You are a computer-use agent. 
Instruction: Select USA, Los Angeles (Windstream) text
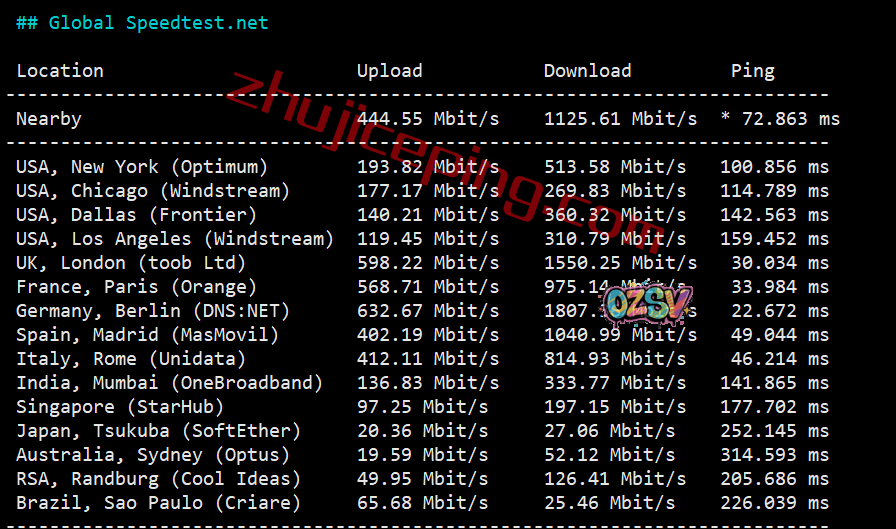coord(175,239)
